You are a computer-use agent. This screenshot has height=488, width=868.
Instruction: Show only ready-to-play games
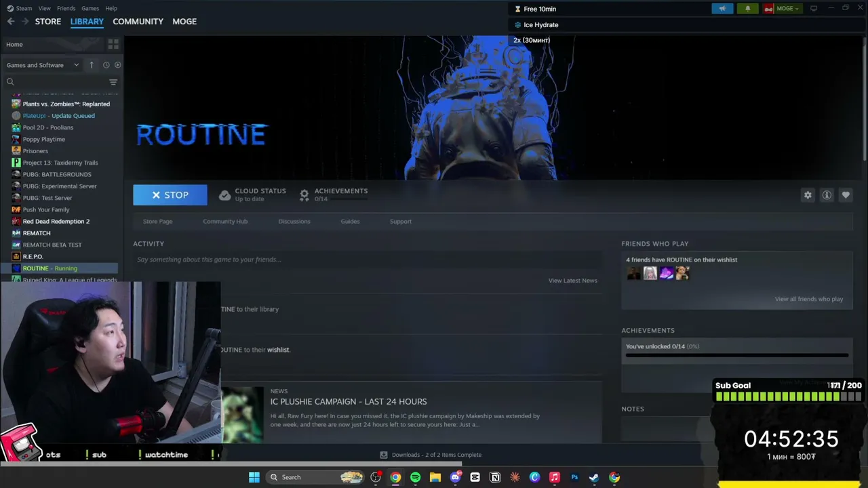[x=117, y=65]
